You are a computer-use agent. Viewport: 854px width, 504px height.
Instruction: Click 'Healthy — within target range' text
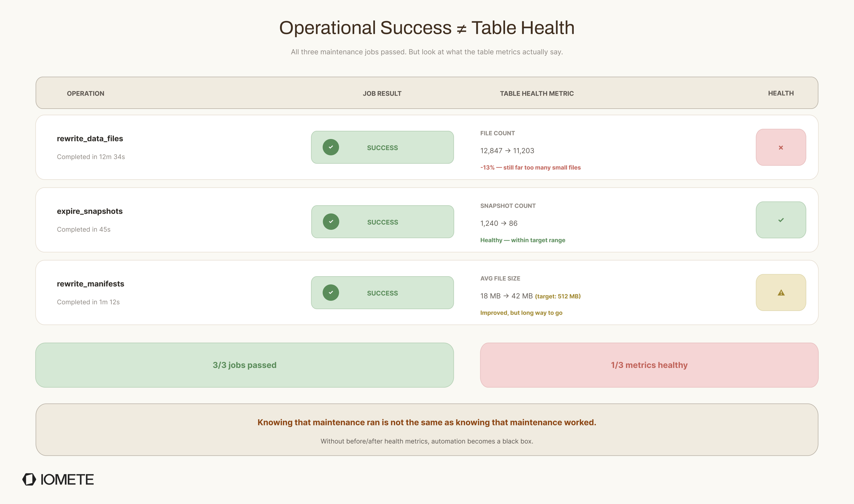522,240
